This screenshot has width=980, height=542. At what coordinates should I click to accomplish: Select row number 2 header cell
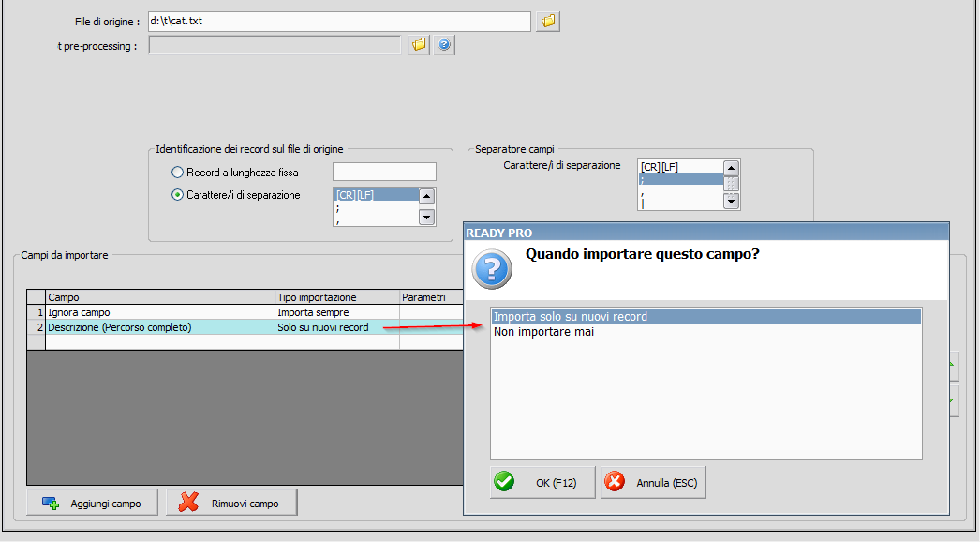37,327
